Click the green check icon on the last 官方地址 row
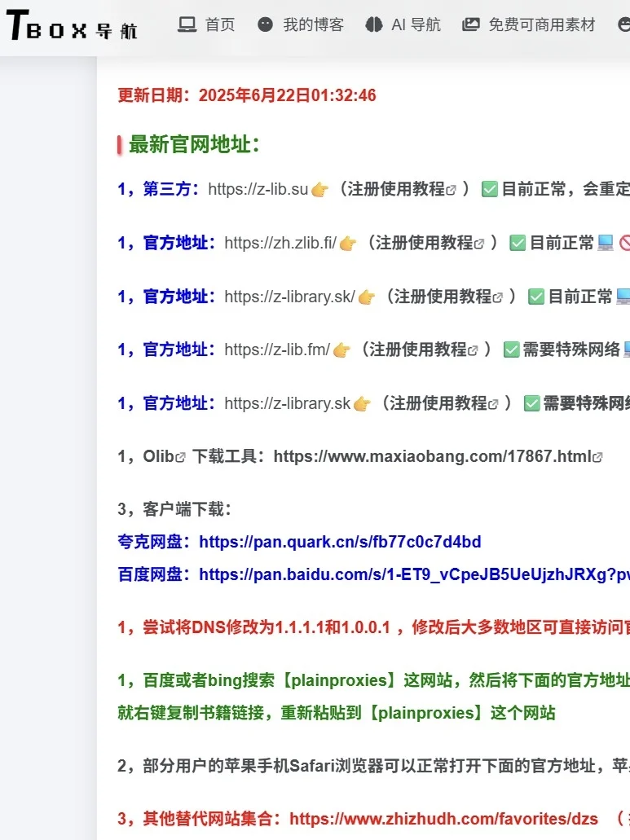 (532, 403)
